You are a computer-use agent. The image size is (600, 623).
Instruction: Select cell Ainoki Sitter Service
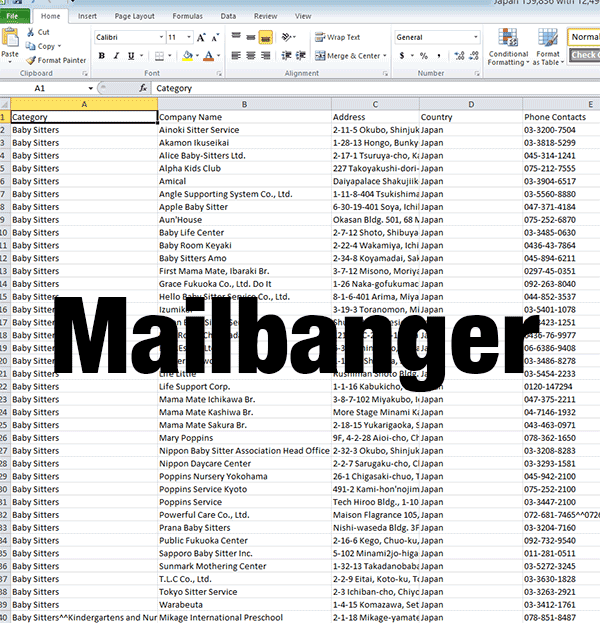click(244, 130)
